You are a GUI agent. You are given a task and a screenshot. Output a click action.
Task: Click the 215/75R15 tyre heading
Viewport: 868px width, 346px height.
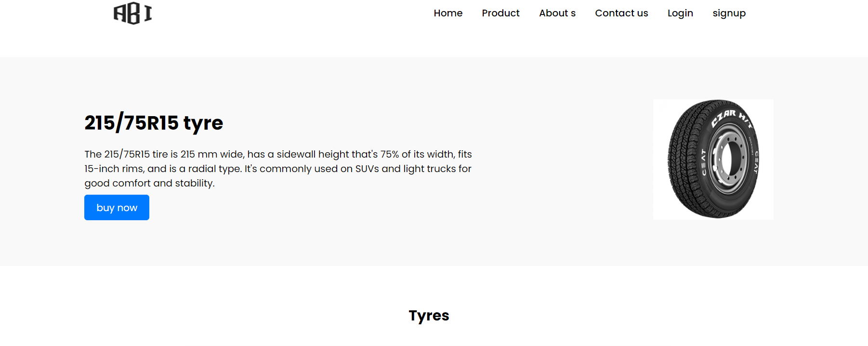(154, 123)
